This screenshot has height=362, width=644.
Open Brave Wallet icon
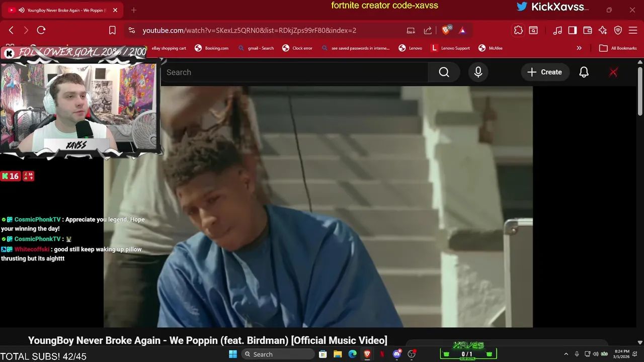click(x=588, y=30)
